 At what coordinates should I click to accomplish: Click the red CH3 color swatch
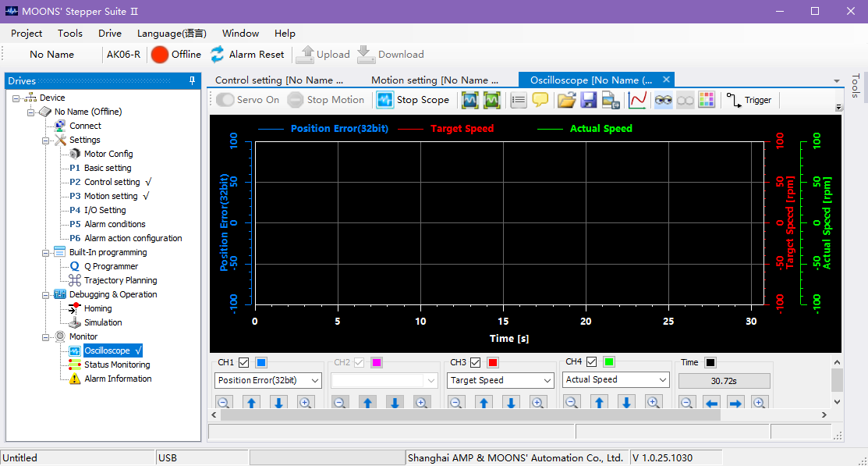493,363
